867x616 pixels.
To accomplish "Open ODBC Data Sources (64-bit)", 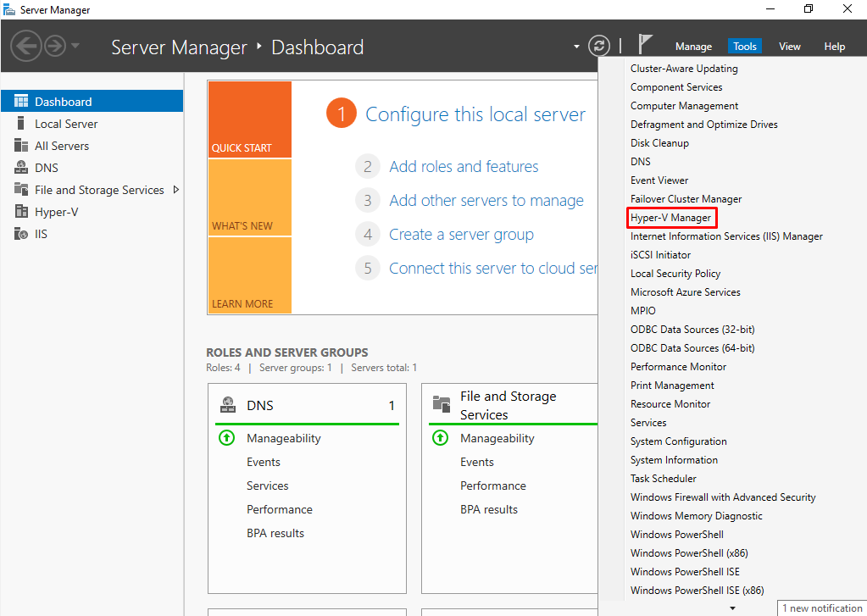I will click(692, 348).
